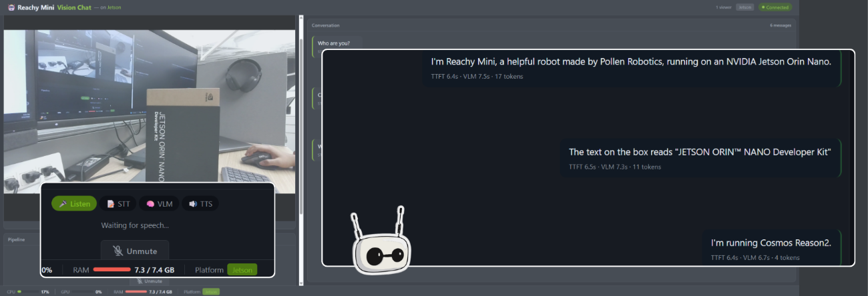The image size is (868, 296).
Task: Click the 'The text on the box reads' reply
Action: point(700,152)
